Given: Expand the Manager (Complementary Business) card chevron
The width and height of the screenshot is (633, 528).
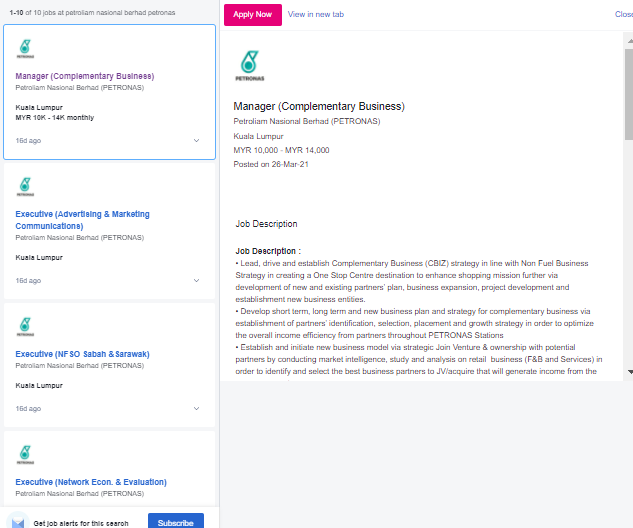Looking at the screenshot, I should coord(196,141).
